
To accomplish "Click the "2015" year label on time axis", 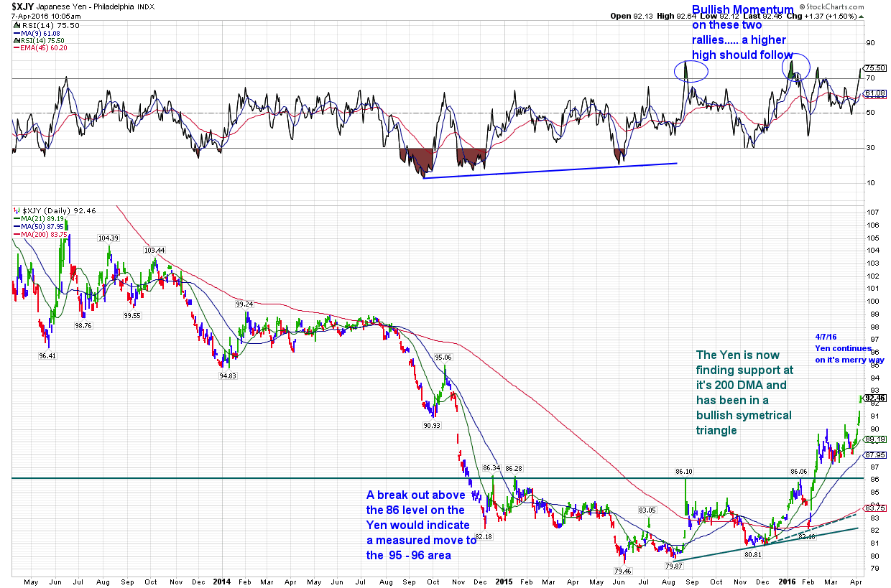I will tap(503, 582).
